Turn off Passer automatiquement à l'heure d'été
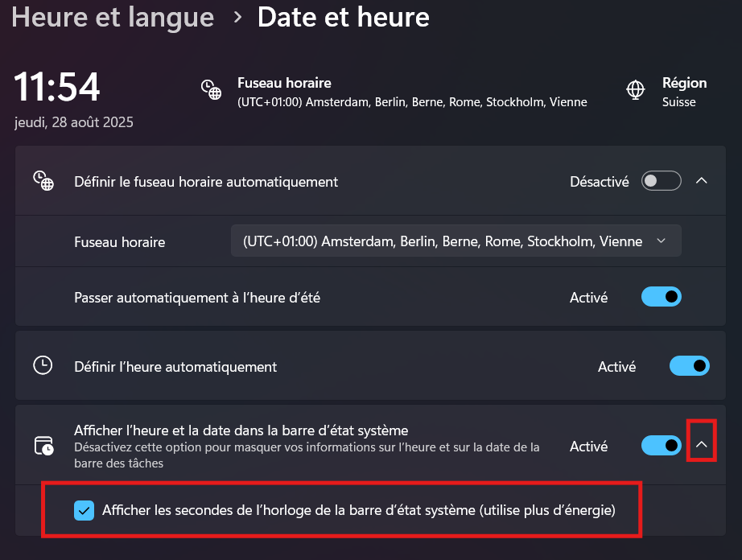Viewport: 742px width, 560px height. coord(661,297)
